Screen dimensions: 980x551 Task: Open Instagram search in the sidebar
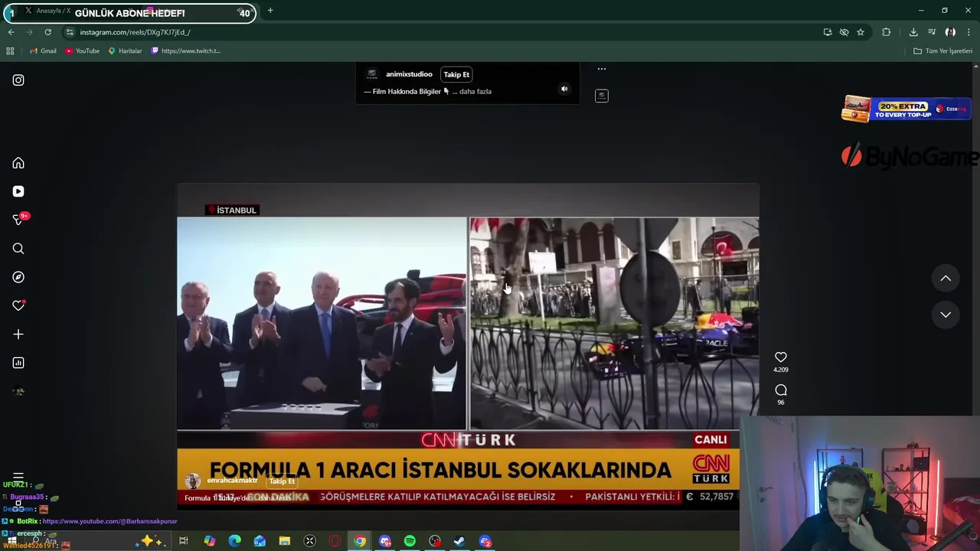pos(18,249)
